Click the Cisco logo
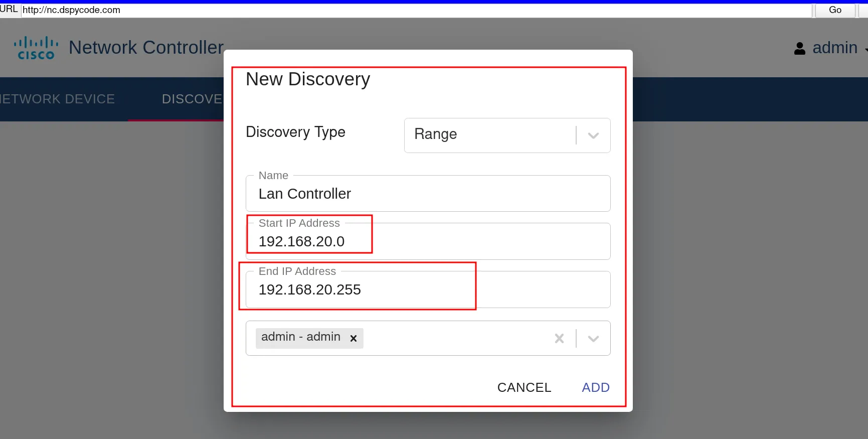 (36, 48)
